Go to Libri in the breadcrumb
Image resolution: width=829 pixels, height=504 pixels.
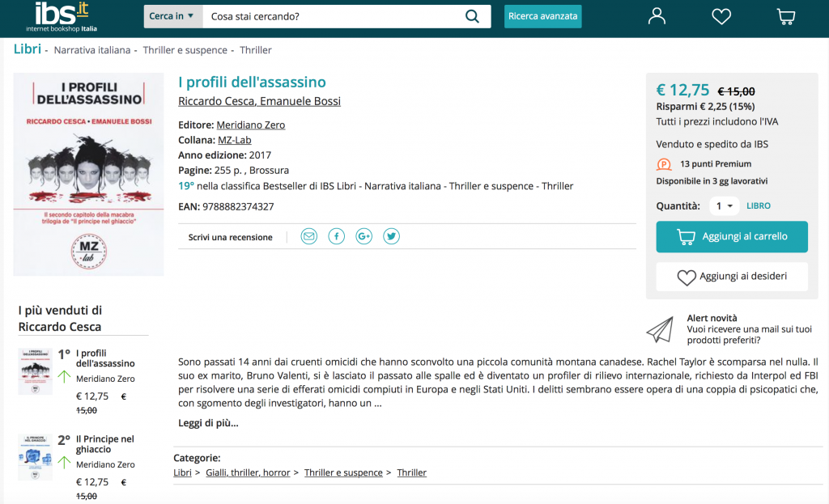click(28, 49)
